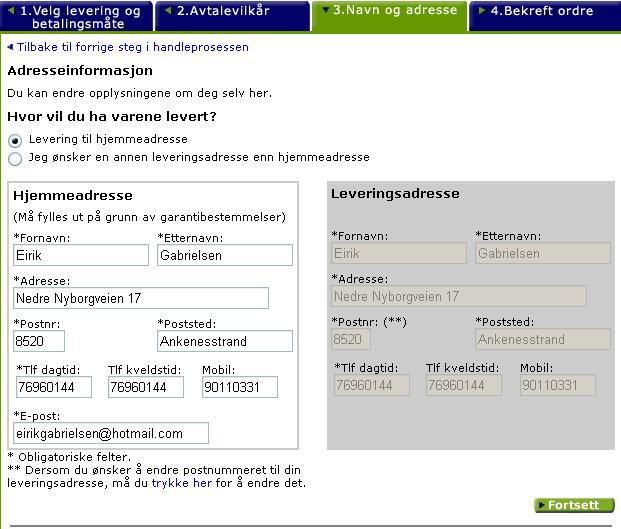The width and height of the screenshot is (621, 529).
Task: Click Leveringsadresse Tlf kveldstid field
Action: [464, 385]
